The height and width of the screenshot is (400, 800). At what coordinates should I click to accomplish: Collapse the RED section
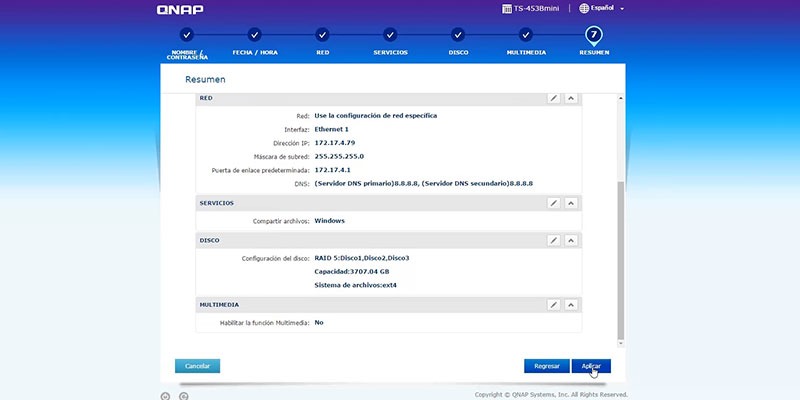click(571, 98)
